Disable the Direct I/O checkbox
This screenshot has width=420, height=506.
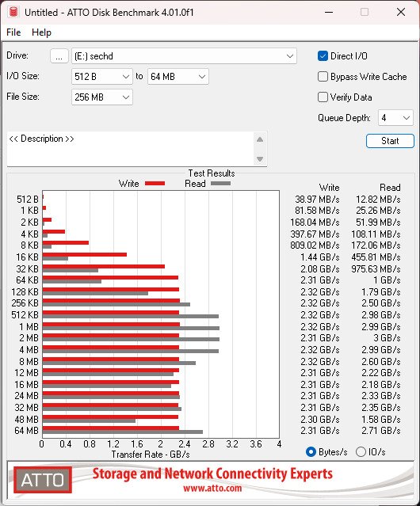(x=323, y=56)
